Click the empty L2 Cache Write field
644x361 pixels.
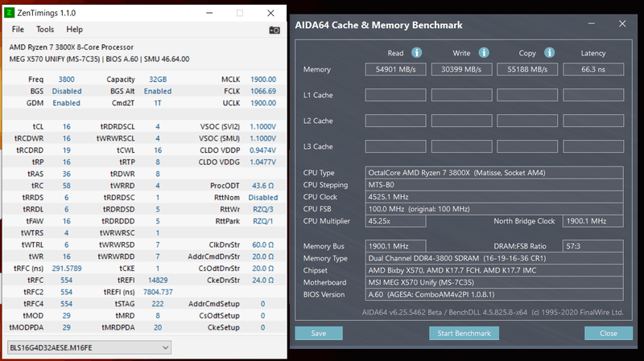pos(461,121)
